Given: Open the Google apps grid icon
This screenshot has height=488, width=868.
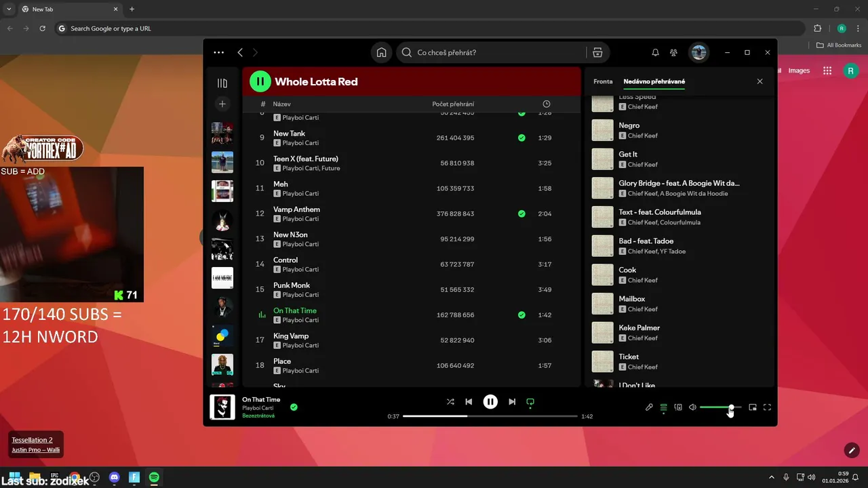Looking at the screenshot, I should (x=827, y=70).
